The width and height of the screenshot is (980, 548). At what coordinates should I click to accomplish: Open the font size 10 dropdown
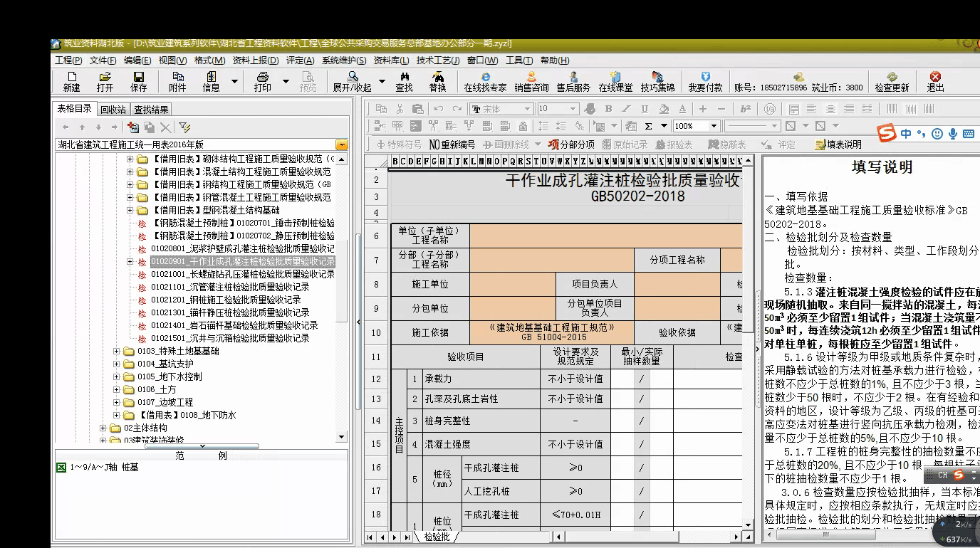pos(574,108)
